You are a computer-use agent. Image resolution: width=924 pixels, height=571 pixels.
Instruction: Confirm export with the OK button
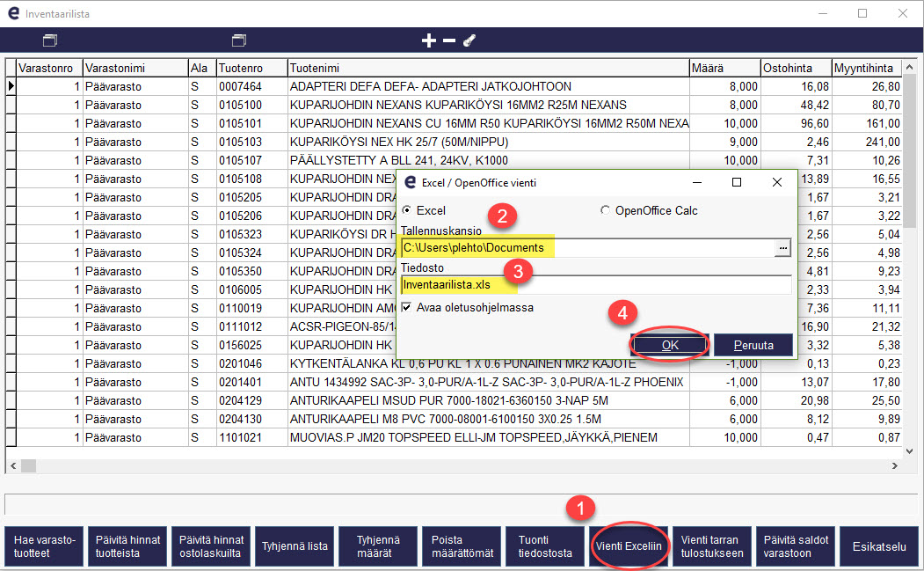point(669,345)
